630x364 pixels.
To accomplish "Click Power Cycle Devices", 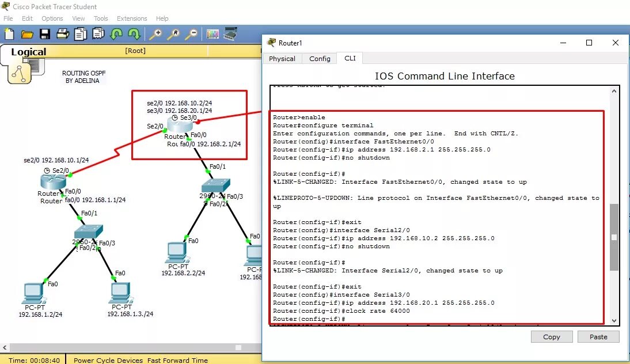I will click(x=108, y=361).
